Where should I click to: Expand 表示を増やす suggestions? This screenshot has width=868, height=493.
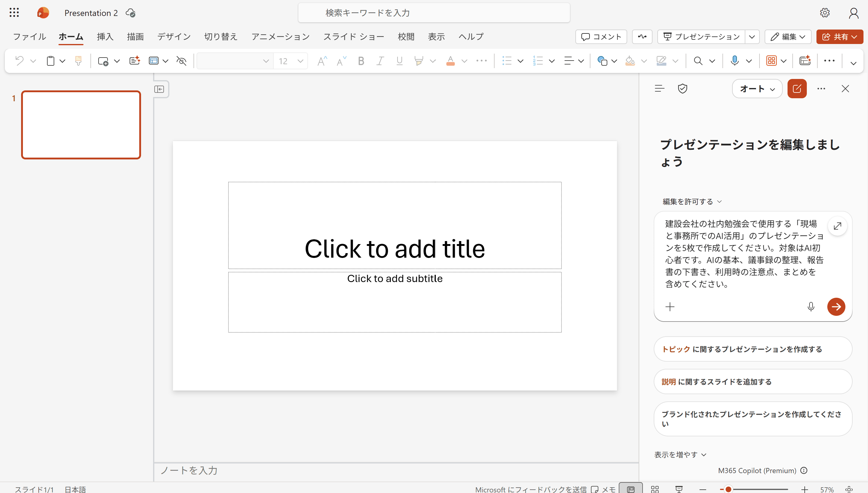point(680,454)
